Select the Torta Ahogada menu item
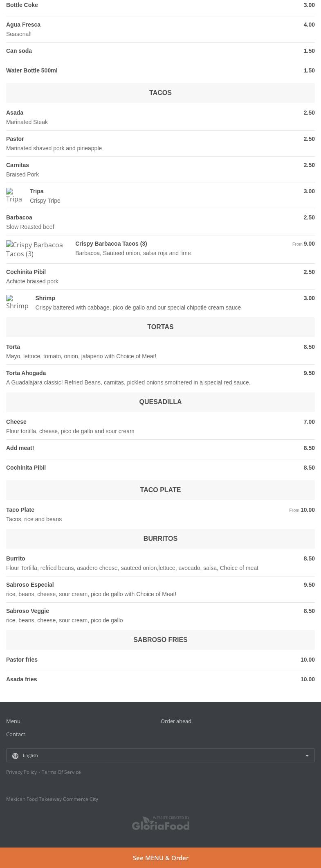 tap(160, 377)
